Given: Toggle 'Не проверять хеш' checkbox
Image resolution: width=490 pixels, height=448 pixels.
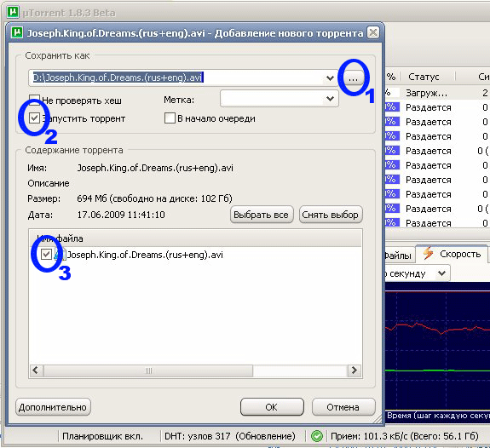Looking at the screenshot, I should pyautogui.click(x=34, y=100).
